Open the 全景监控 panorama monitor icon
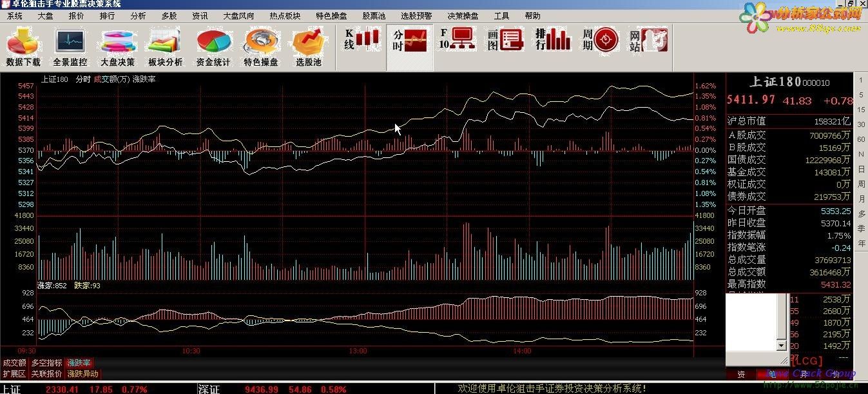The image size is (868, 394). click(70, 47)
